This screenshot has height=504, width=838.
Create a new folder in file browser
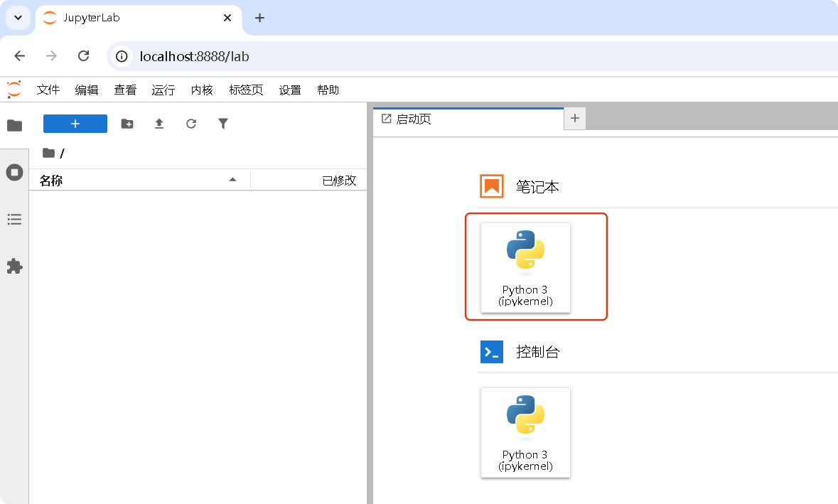point(127,124)
